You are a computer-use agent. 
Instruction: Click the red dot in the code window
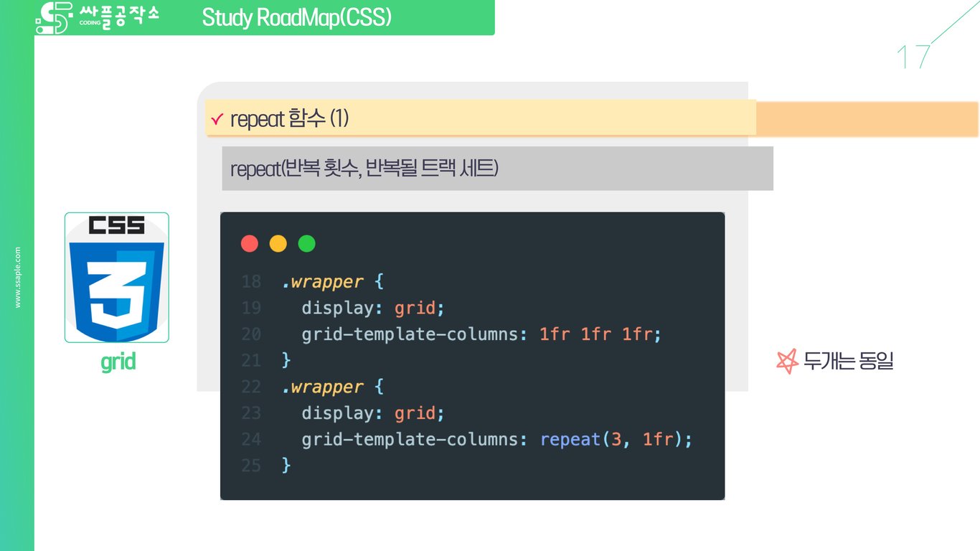pos(250,244)
